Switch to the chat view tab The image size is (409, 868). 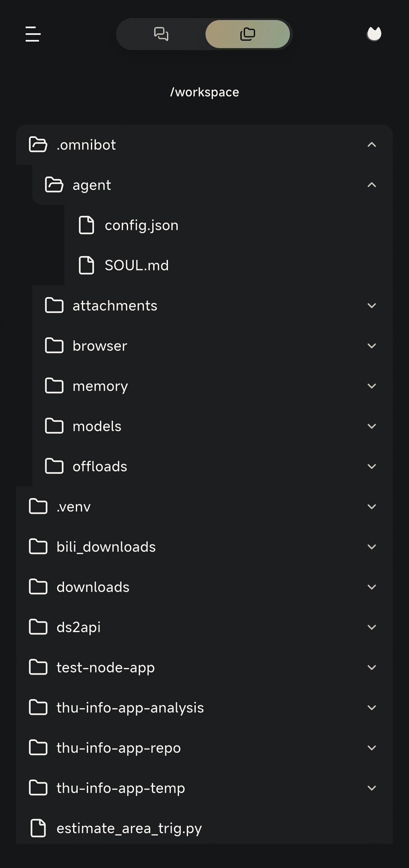[x=161, y=34]
